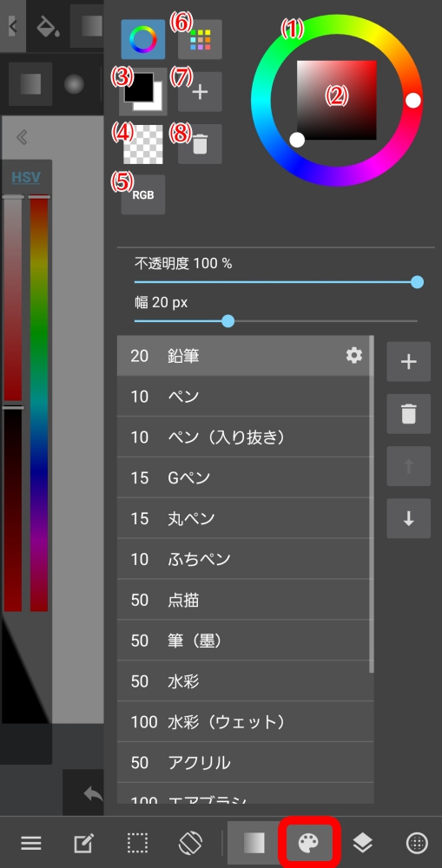Select the ペン brush
The height and width of the screenshot is (868, 442).
pyautogui.click(x=245, y=397)
